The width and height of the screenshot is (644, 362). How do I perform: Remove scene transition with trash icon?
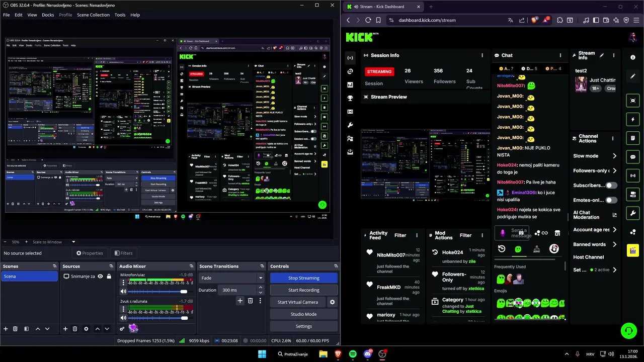[x=250, y=301]
